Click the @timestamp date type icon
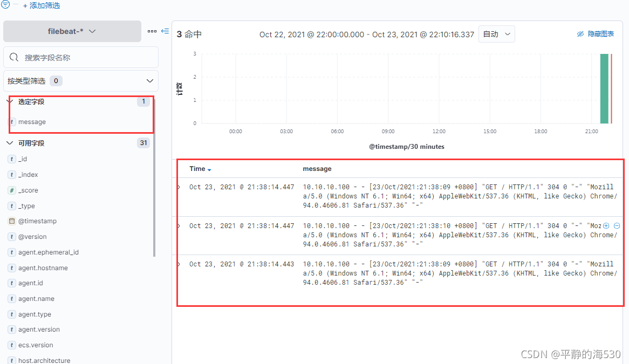Image resolution: width=629 pixels, height=364 pixels. (x=12, y=221)
